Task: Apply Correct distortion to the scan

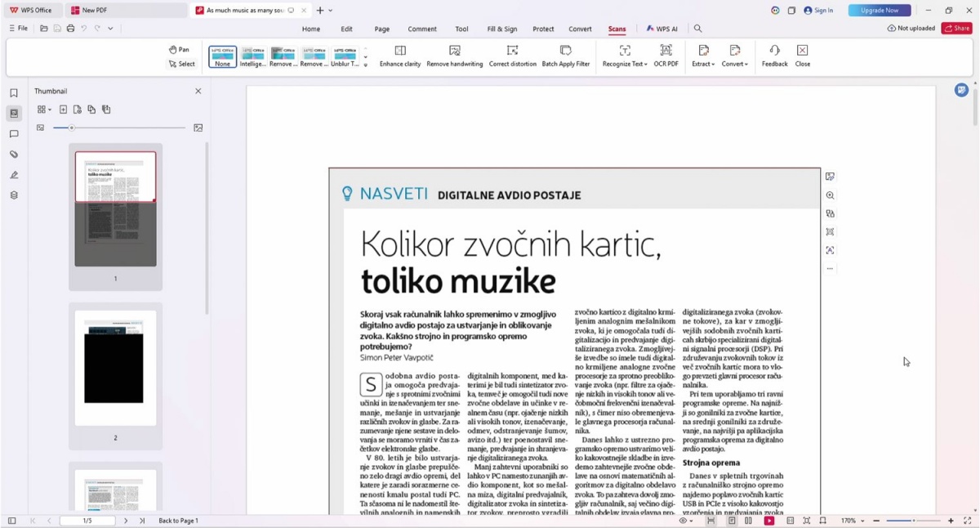Action: point(513,56)
